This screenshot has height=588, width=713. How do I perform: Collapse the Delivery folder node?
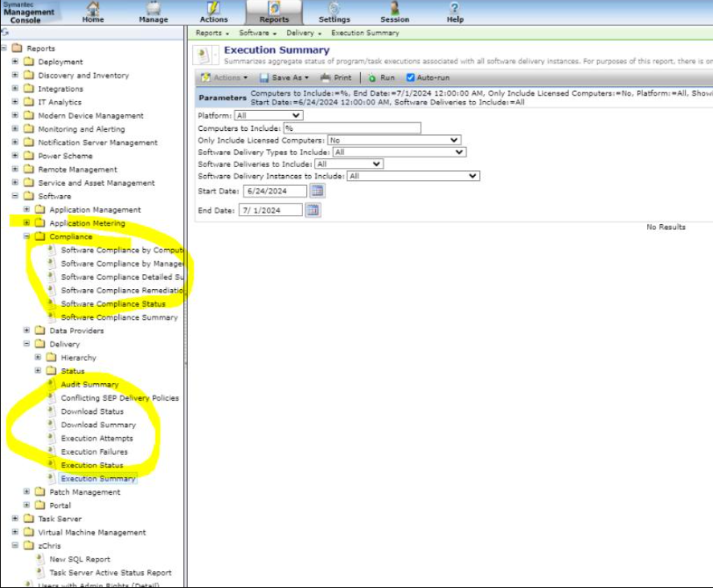(27, 344)
